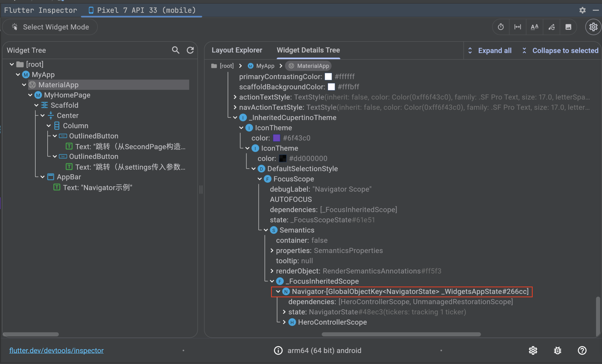Screen dimensions: 602x364
Task: Click the bug report icon
Action: click(x=557, y=350)
